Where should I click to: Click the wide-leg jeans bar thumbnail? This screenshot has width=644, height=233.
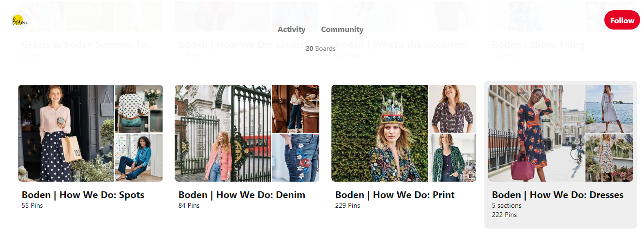(296, 109)
